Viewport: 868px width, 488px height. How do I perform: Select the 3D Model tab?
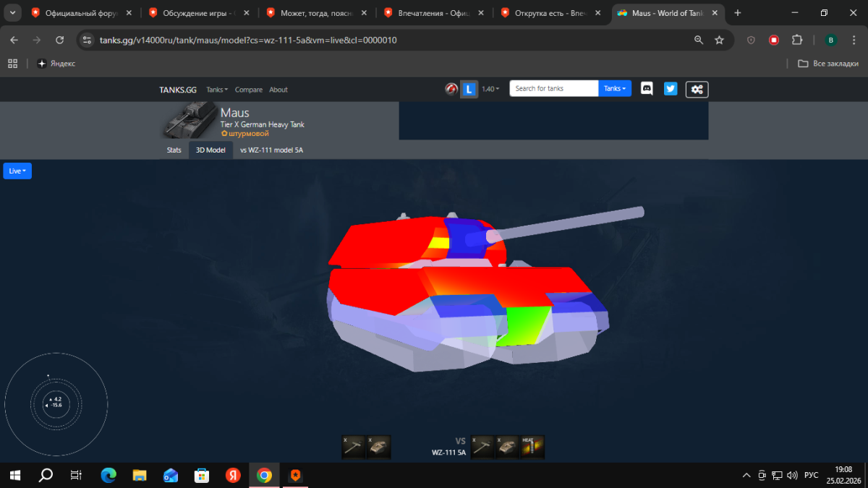tap(210, 150)
